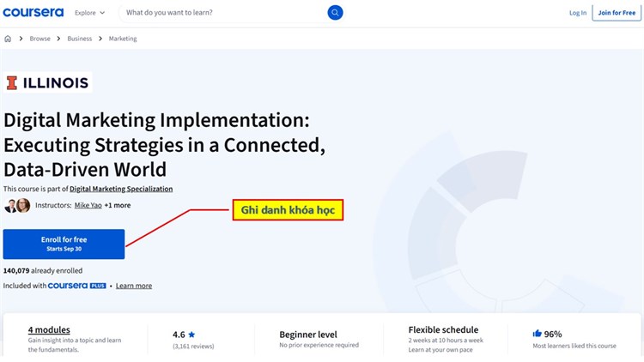Click the blue star rating icon
The width and height of the screenshot is (644, 362).
[191, 335]
